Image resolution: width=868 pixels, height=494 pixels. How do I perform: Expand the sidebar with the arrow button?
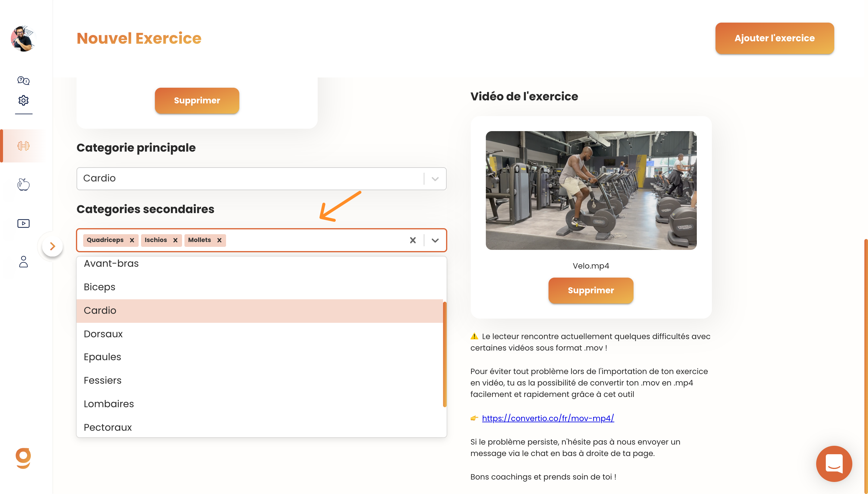(52, 246)
